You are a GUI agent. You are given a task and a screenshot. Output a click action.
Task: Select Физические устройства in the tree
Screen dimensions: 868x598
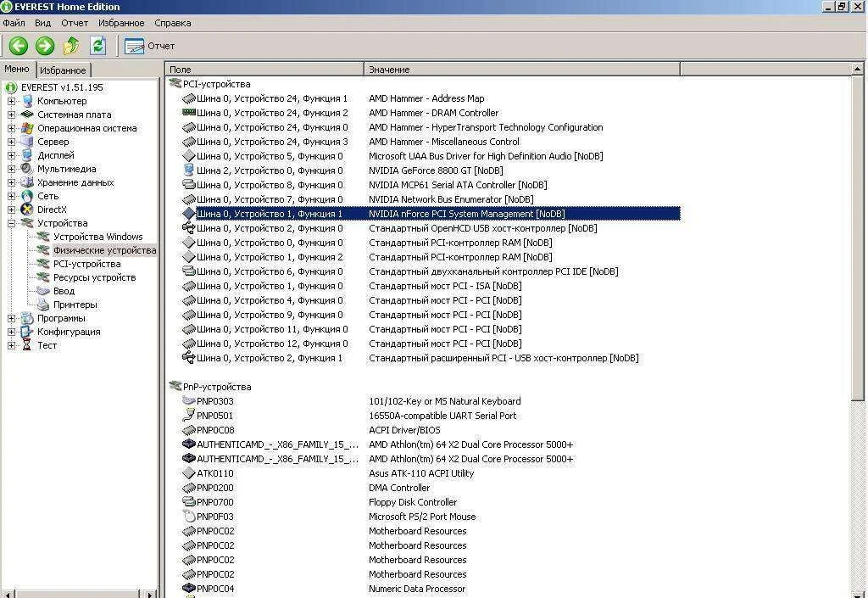(104, 250)
